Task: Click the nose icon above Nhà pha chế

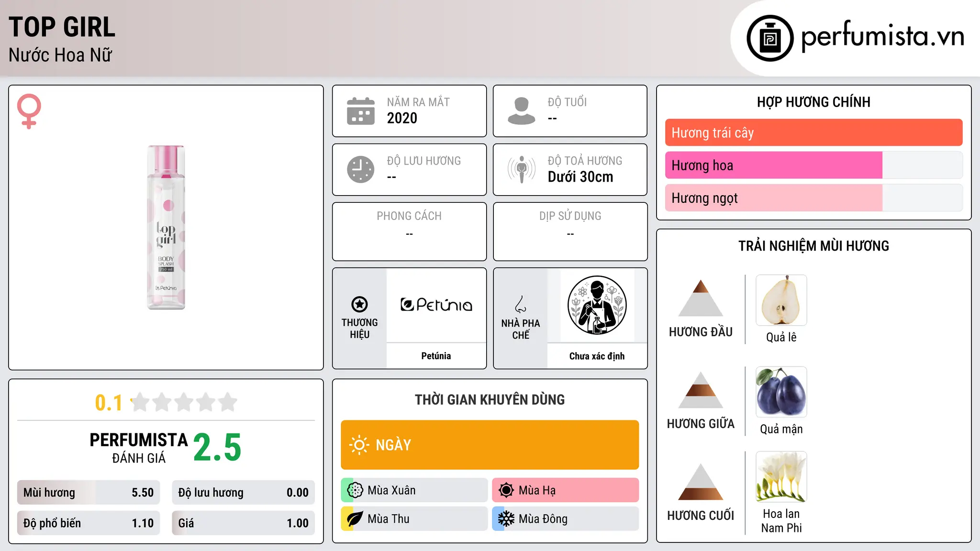Action: (x=521, y=304)
